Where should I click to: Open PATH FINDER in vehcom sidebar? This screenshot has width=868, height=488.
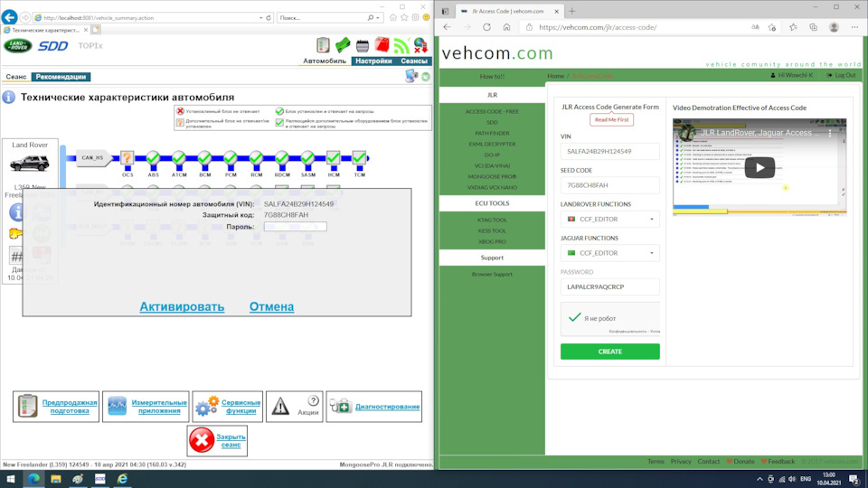[492, 133]
